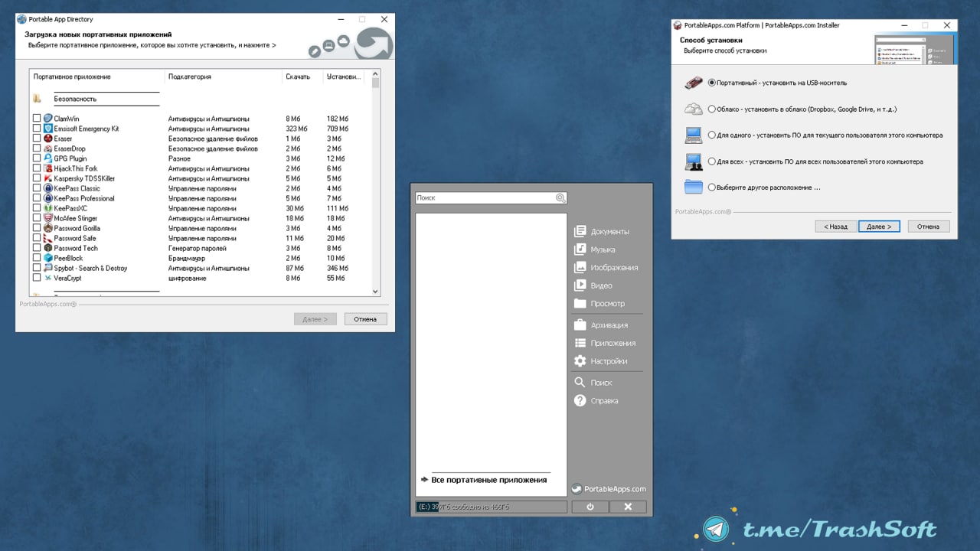Open "Изображения" in the PortableApps menu

tap(608, 268)
